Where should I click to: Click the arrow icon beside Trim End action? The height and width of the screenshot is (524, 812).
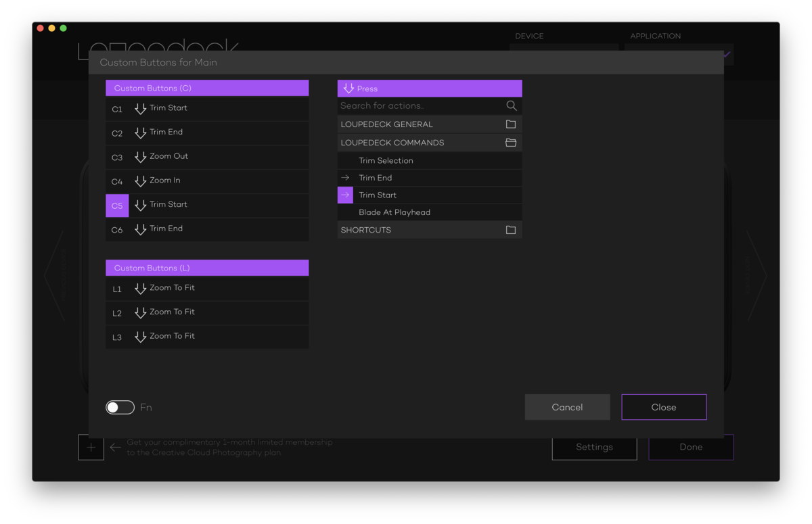[345, 178]
